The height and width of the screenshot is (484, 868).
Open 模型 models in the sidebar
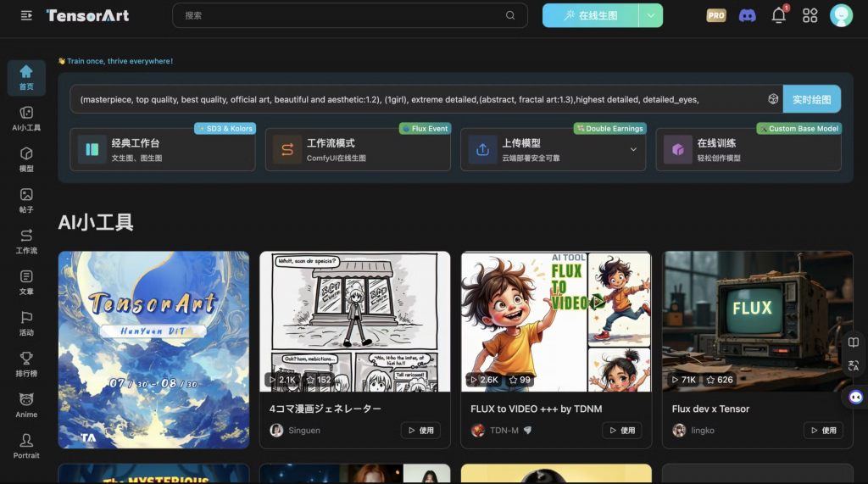pyautogui.click(x=26, y=159)
